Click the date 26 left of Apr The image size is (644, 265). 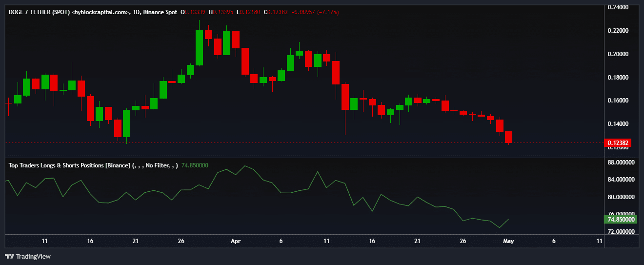click(x=181, y=241)
